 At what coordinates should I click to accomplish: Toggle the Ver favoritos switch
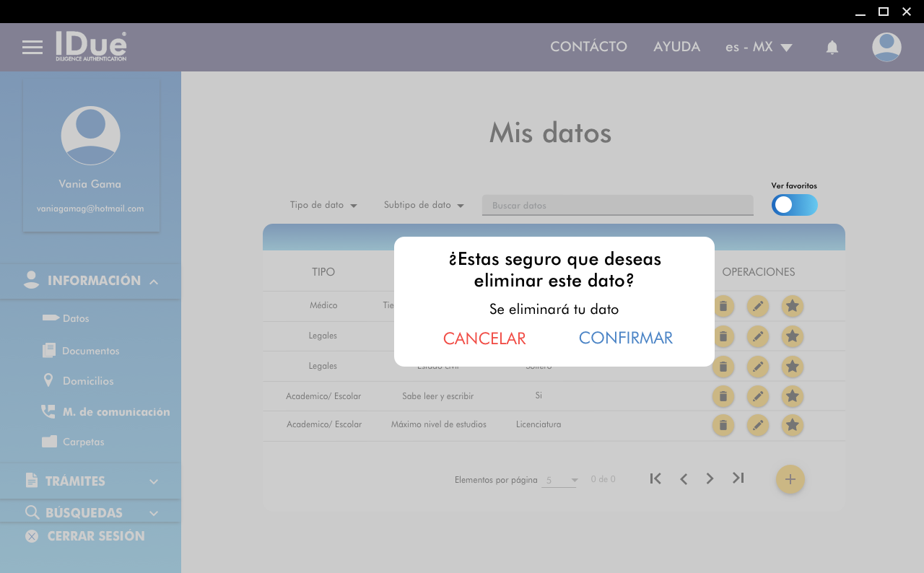tap(794, 205)
